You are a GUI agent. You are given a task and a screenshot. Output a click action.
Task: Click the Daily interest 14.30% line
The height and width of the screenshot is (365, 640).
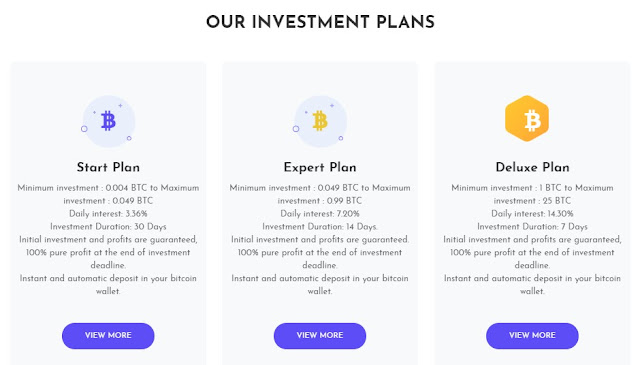pyautogui.click(x=532, y=214)
